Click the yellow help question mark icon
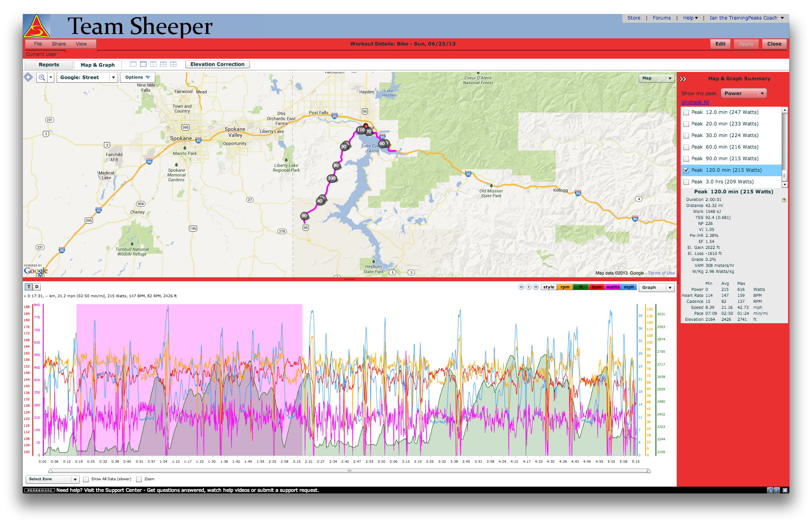This screenshot has width=812, height=525. pos(784,200)
